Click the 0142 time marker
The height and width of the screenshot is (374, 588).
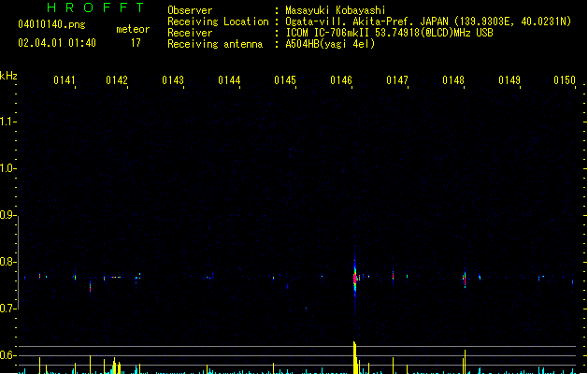[117, 80]
